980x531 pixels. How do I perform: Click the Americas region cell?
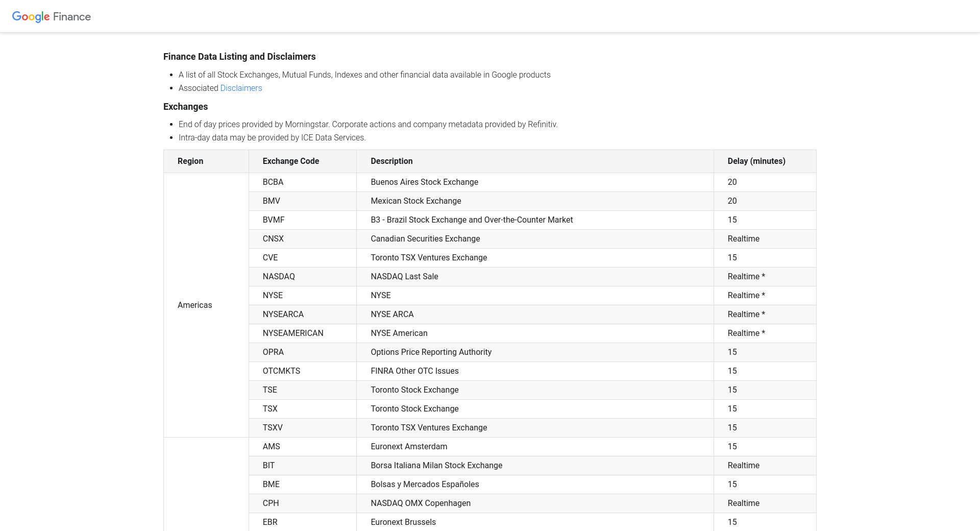tap(194, 305)
